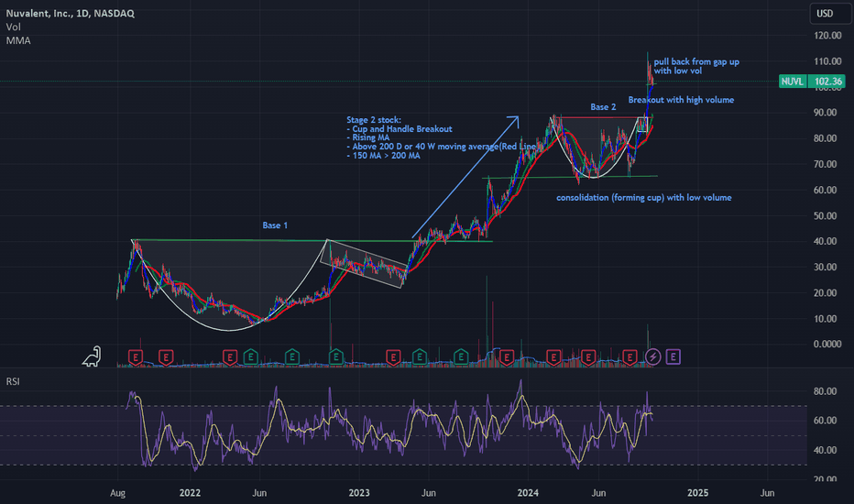Click the 2024 label on time axis
854x504 pixels.
pos(528,493)
